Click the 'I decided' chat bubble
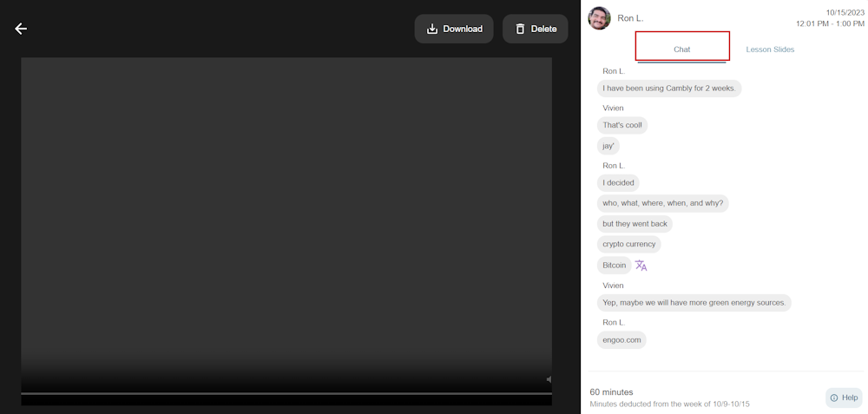Screen dimensions: 868x414 click(618, 182)
